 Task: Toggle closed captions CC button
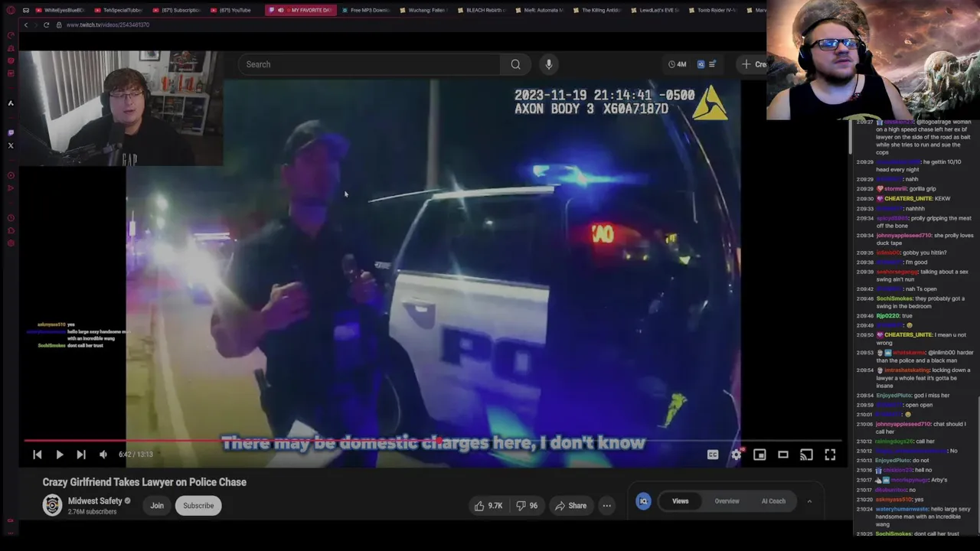click(x=713, y=455)
